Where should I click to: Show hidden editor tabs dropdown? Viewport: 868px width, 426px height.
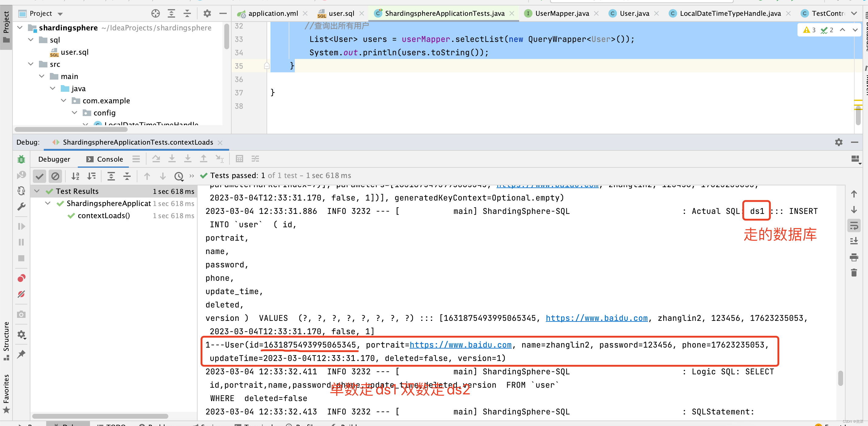coord(853,13)
